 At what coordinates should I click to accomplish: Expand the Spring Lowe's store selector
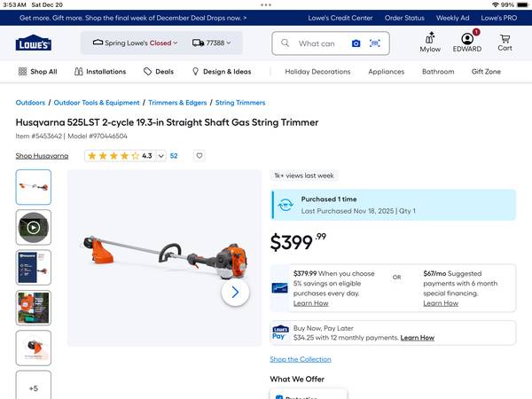(x=135, y=43)
